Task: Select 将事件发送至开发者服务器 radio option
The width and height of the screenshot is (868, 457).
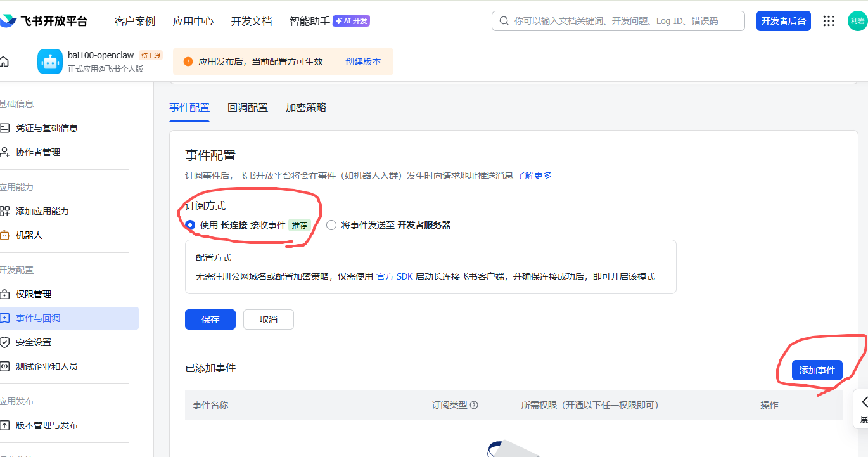Action: (x=331, y=225)
